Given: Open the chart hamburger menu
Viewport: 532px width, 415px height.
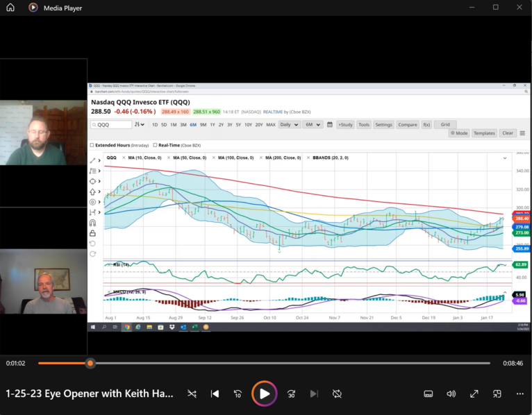Looking at the screenshot, I should click(522, 133).
